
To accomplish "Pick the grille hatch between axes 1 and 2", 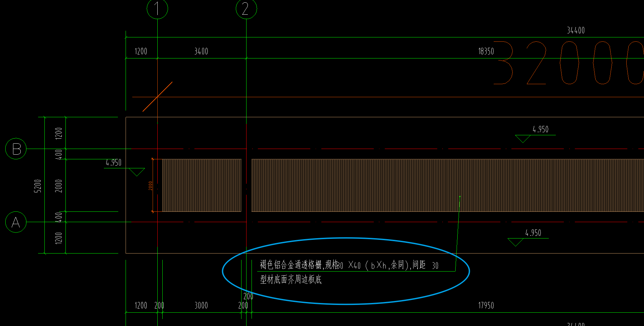I will [x=202, y=185].
